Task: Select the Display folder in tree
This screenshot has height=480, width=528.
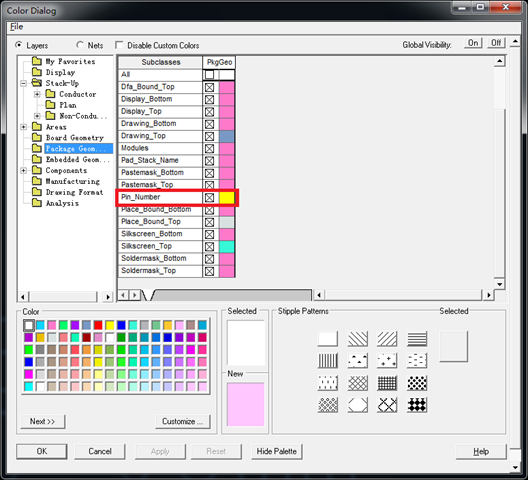Action: [61, 72]
